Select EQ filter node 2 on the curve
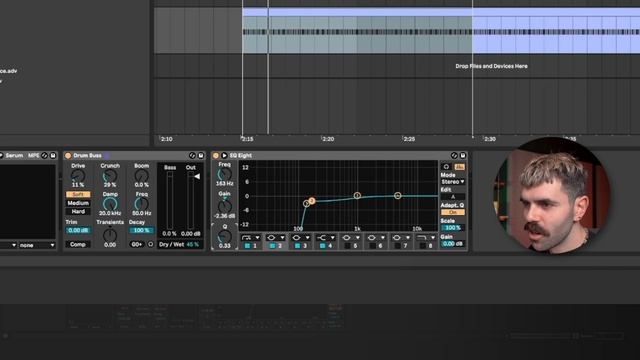This screenshot has height=360, width=640. click(311, 201)
